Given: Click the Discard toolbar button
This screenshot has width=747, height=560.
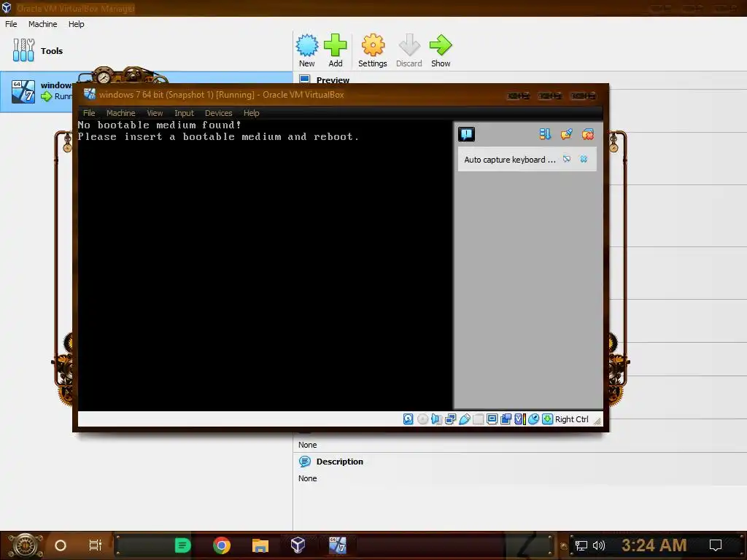Looking at the screenshot, I should [x=409, y=50].
